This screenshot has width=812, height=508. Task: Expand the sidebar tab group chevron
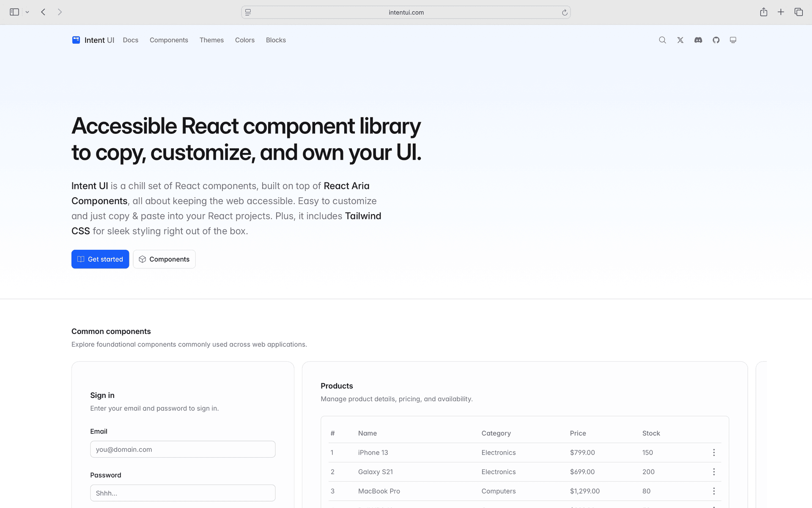(27, 12)
